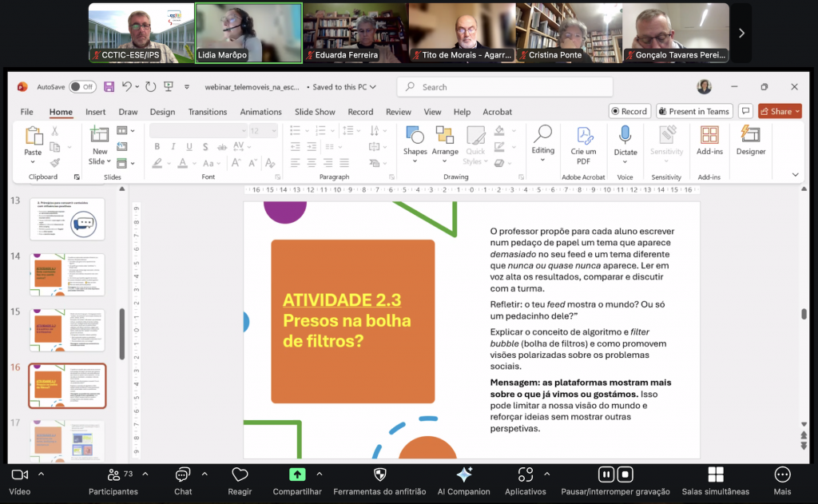Click the Share button
This screenshot has width=818, height=504.
pyautogui.click(x=780, y=111)
